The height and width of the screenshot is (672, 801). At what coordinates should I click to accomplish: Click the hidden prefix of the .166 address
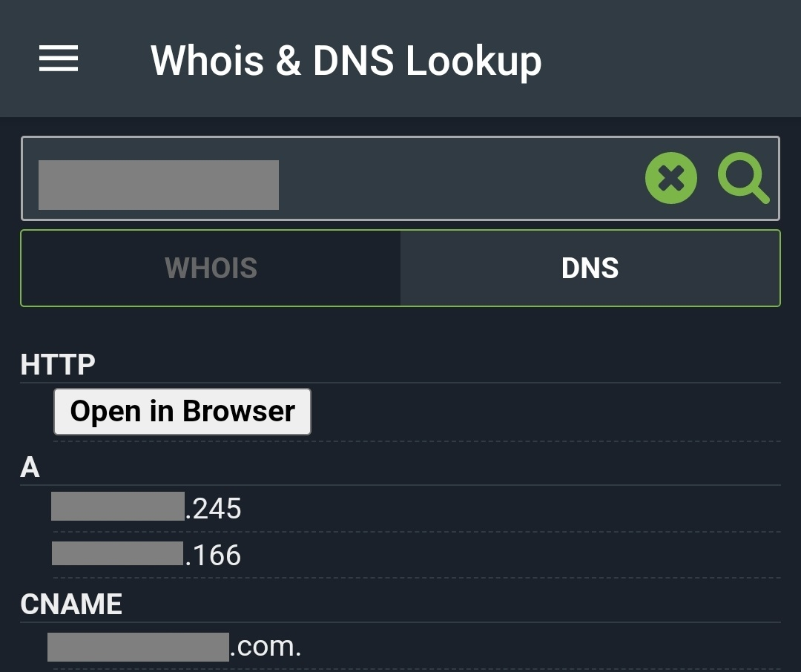(x=117, y=553)
